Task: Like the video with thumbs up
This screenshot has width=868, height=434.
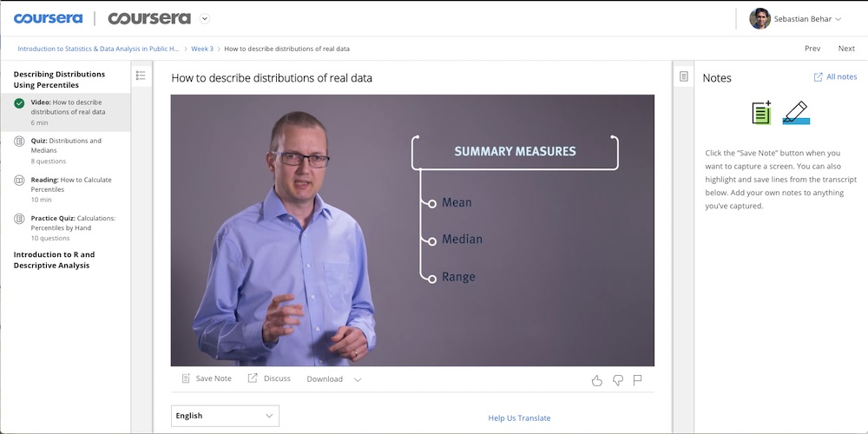Action: click(x=597, y=380)
